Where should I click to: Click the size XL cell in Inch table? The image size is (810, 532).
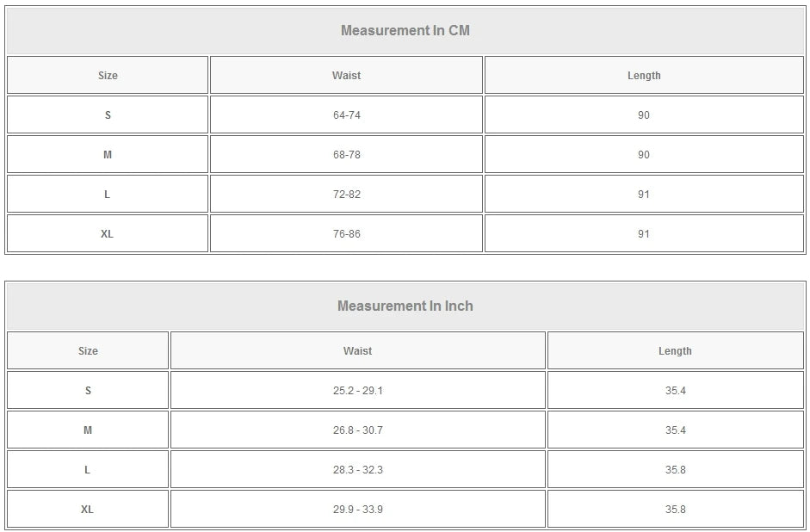(87, 510)
